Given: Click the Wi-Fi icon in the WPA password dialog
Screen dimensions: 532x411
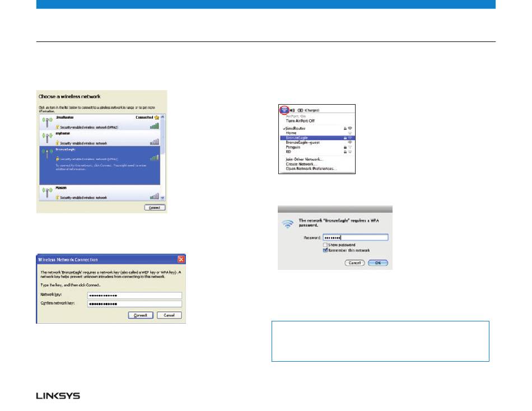Looking at the screenshot, I should (288, 226).
